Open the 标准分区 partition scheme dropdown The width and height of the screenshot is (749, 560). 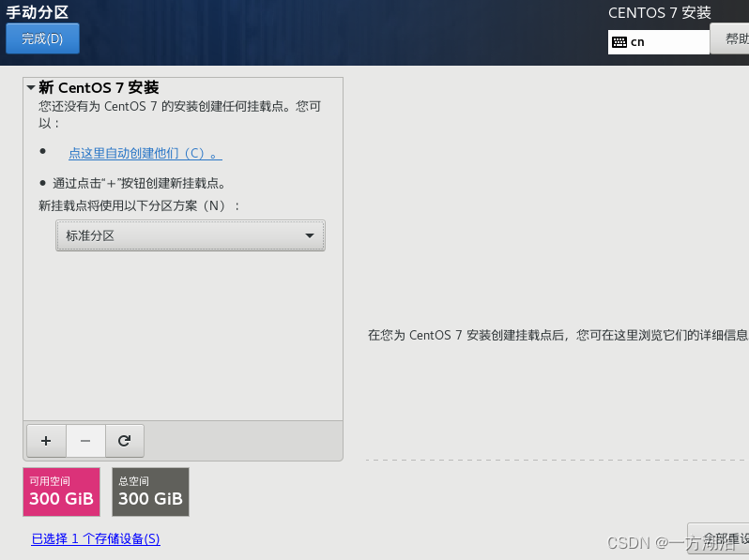click(x=191, y=235)
